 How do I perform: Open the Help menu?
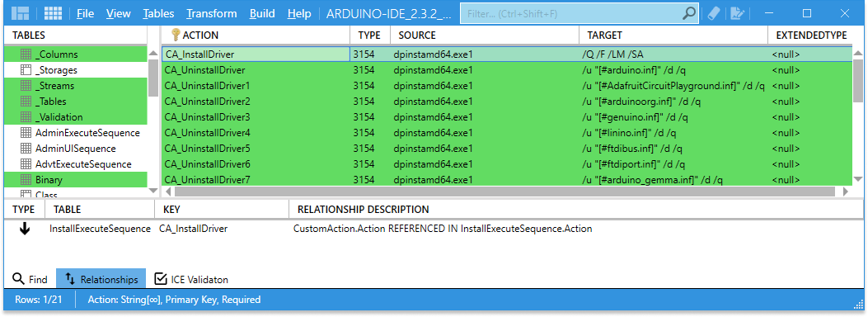pyautogui.click(x=299, y=14)
